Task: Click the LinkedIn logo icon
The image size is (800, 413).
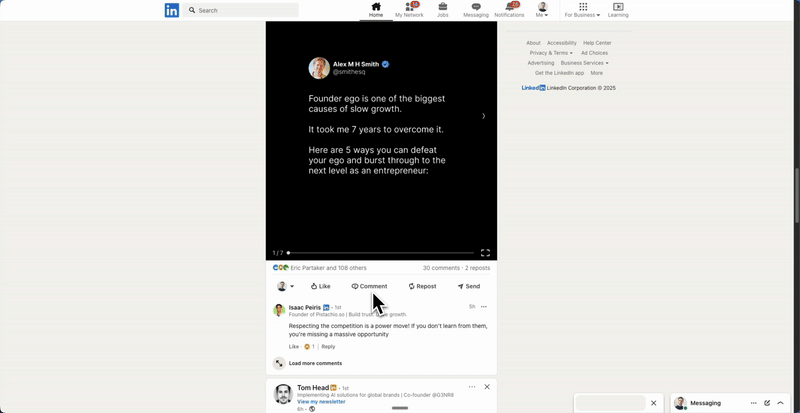Action: (x=171, y=10)
